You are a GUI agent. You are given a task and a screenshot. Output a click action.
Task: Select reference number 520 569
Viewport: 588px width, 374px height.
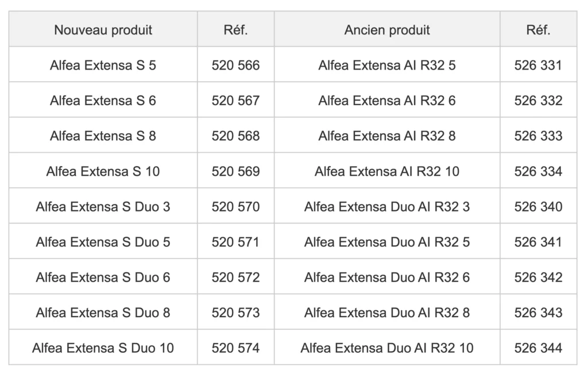point(235,171)
